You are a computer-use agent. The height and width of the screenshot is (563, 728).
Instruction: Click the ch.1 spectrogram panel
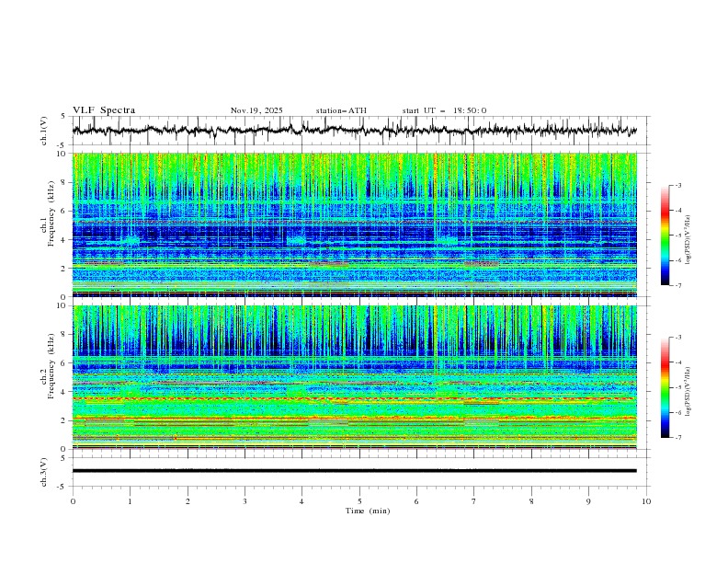click(x=355, y=224)
